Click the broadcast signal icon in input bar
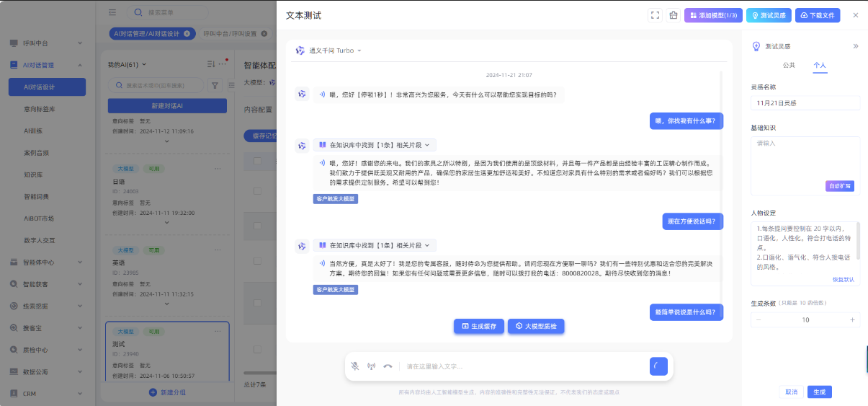Image resolution: width=868 pixels, height=406 pixels. point(371,366)
